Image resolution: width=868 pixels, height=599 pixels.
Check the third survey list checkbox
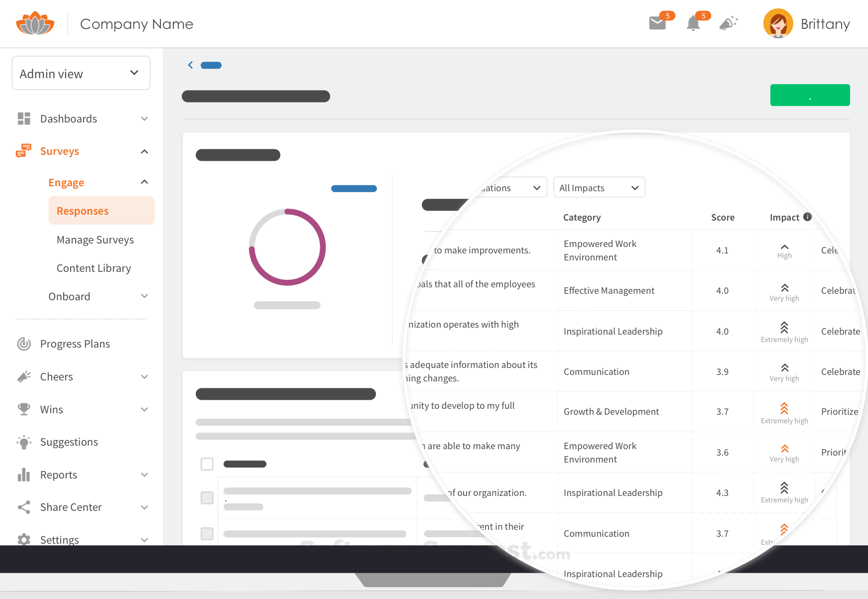pyautogui.click(x=207, y=533)
